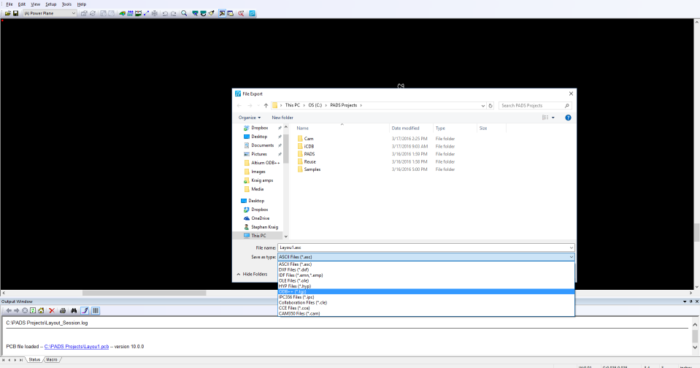Click the columns icon at Output Window toolbar end
This screenshot has height=368, width=700.
click(95, 310)
